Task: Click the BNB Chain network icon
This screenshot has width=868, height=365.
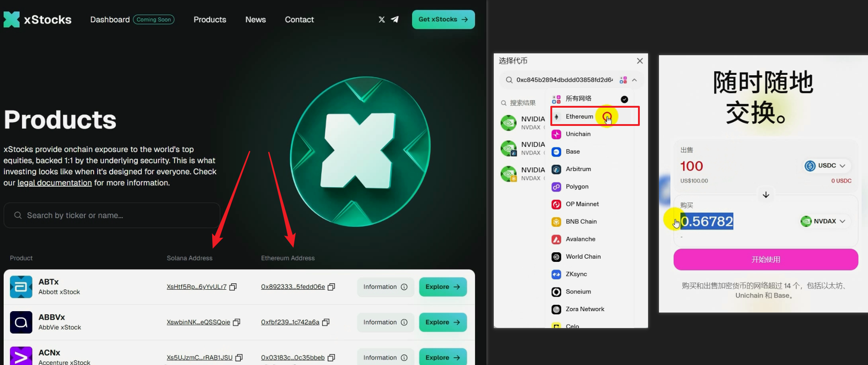Action: pyautogui.click(x=556, y=222)
